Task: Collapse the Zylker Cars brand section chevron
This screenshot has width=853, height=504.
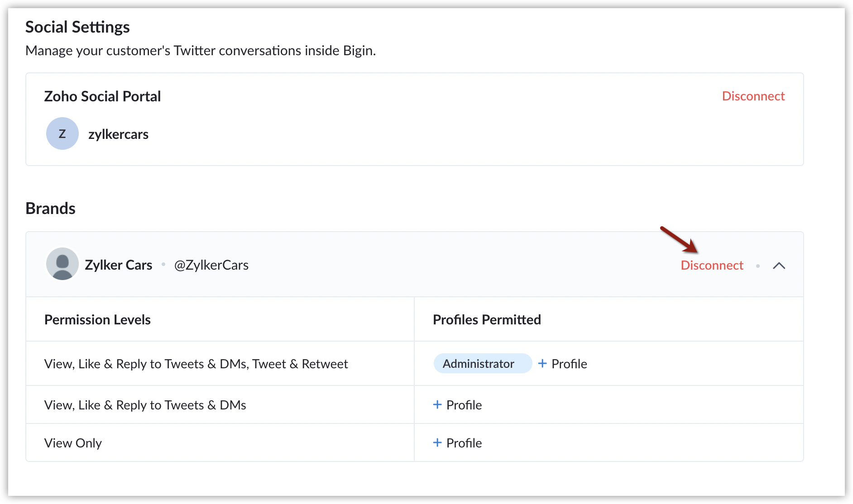Action: [779, 266]
